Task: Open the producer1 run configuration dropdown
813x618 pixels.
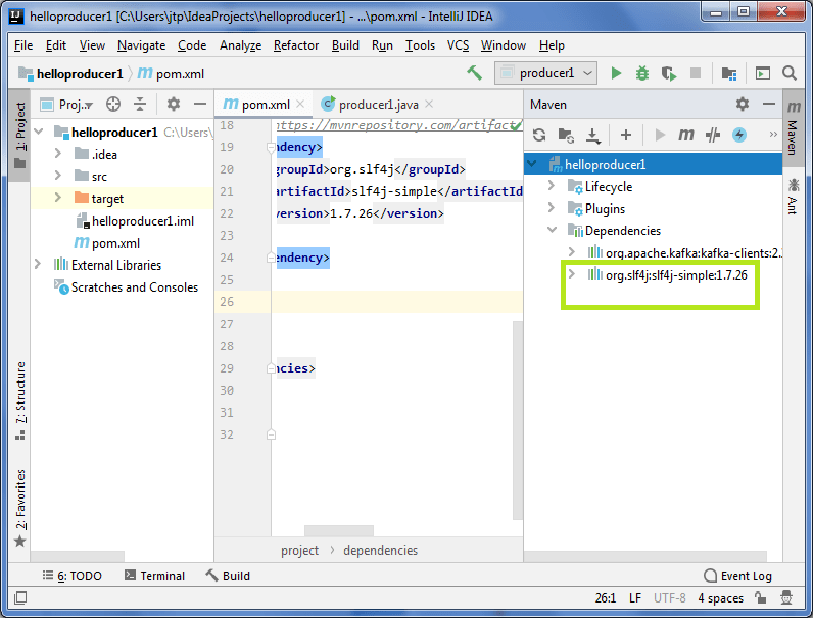Action: [545, 73]
